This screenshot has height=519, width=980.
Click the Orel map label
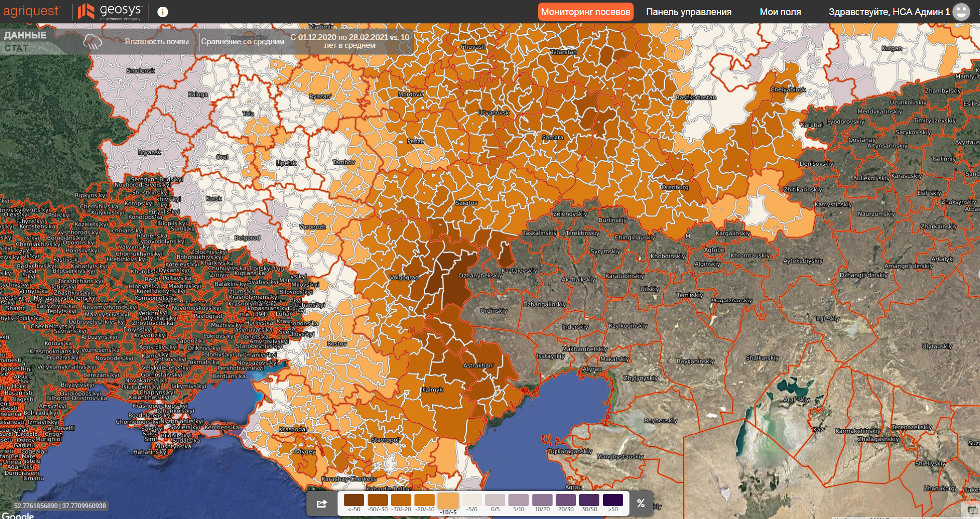click(222, 157)
